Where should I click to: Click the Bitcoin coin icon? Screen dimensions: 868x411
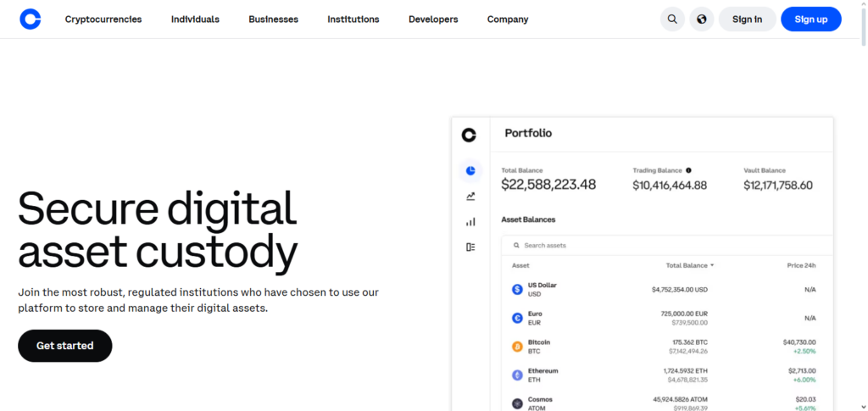click(517, 347)
